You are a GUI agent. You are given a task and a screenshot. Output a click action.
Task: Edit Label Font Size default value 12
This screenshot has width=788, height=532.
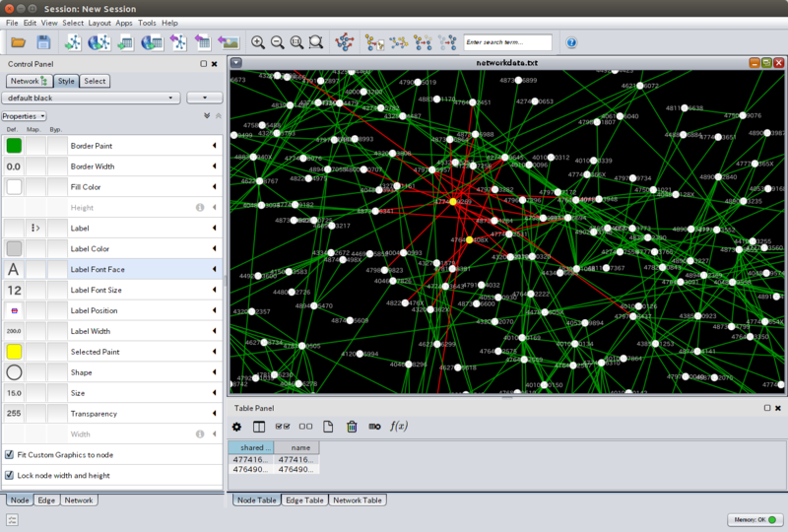14,290
